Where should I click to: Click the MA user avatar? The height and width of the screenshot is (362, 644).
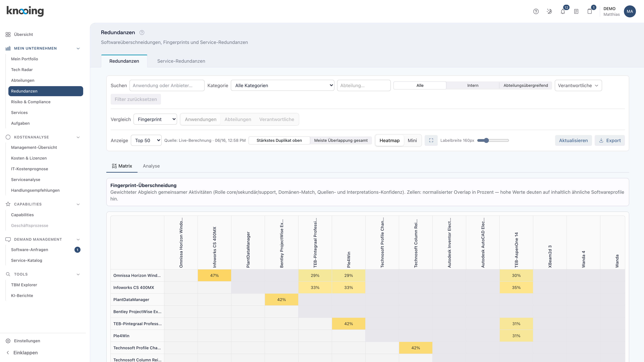(x=630, y=12)
